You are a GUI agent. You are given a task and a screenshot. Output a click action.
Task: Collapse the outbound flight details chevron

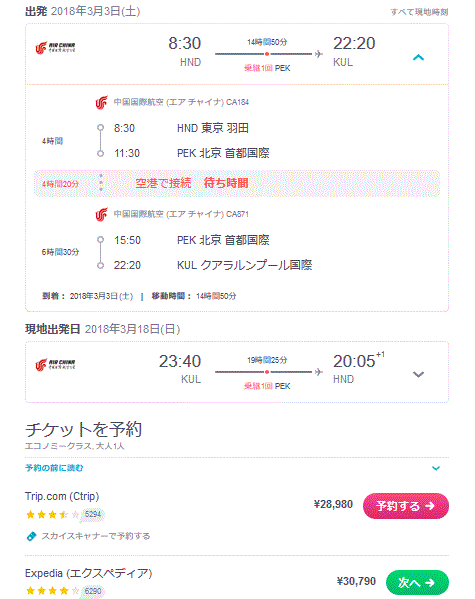pos(418,58)
